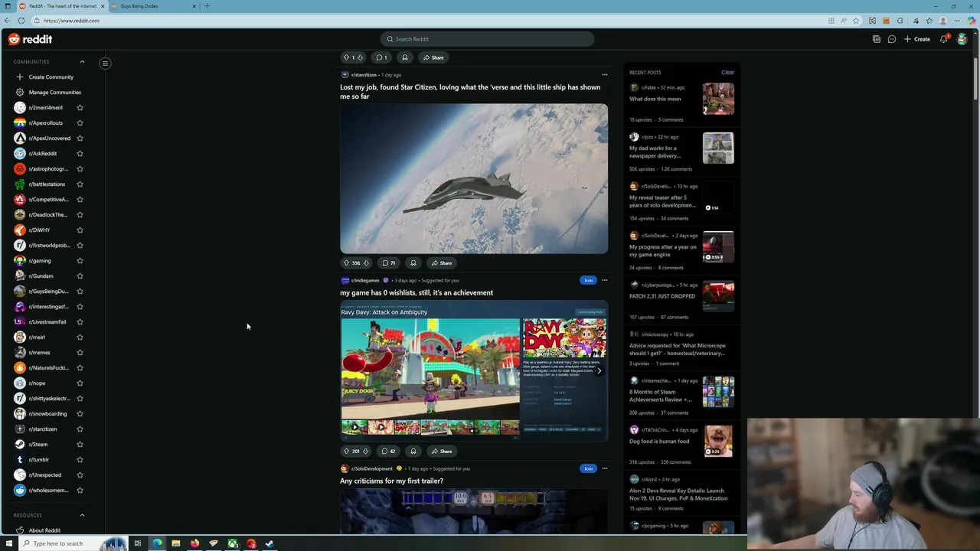Upvote the indiegames post with 201 votes

pyautogui.click(x=346, y=451)
